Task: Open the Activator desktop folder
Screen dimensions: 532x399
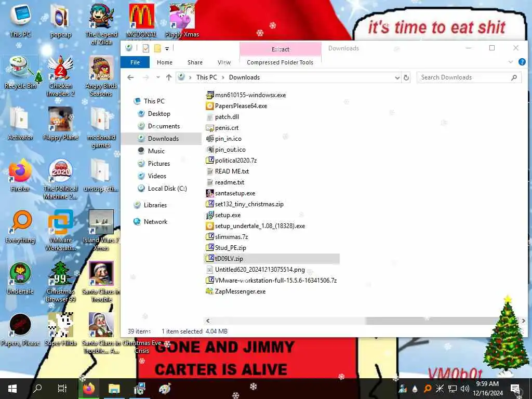Action: pos(20,124)
